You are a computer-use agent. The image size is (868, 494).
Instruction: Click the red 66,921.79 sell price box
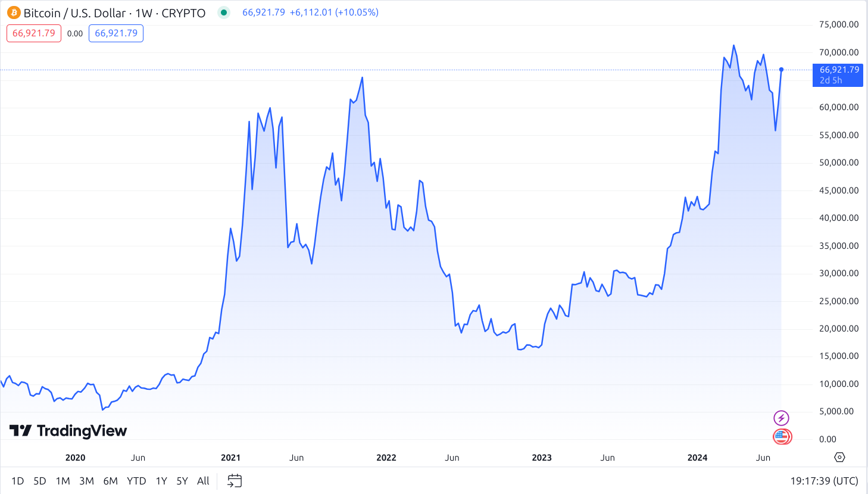coord(34,33)
